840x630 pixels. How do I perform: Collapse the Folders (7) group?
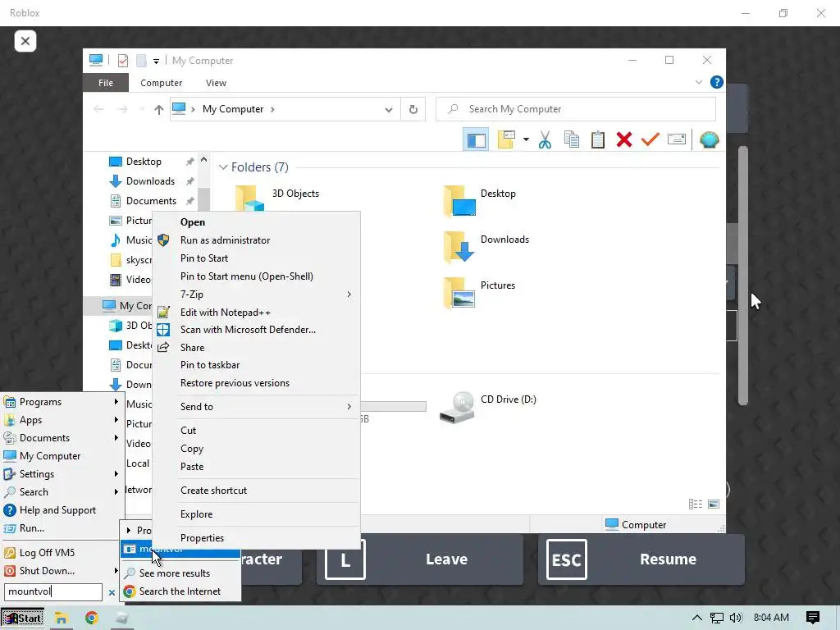(223, 167)
